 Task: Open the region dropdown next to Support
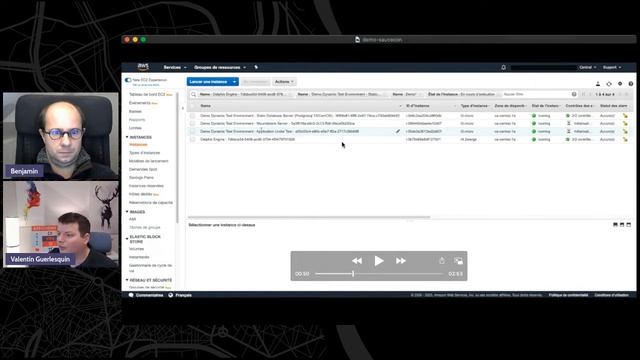pyautogui.click(x=588, y=67)
